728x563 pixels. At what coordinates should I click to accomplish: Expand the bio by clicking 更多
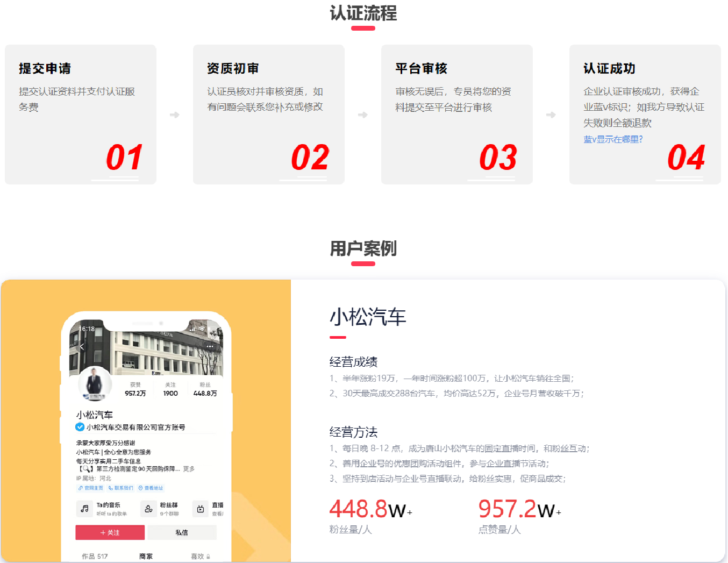(189, 469)
